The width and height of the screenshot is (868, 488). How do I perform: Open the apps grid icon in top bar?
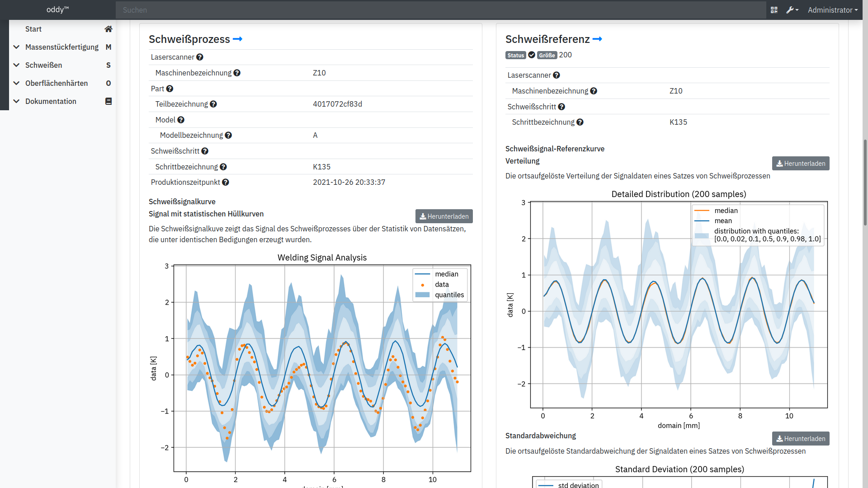pyautogui.click(x=774, y=9)
